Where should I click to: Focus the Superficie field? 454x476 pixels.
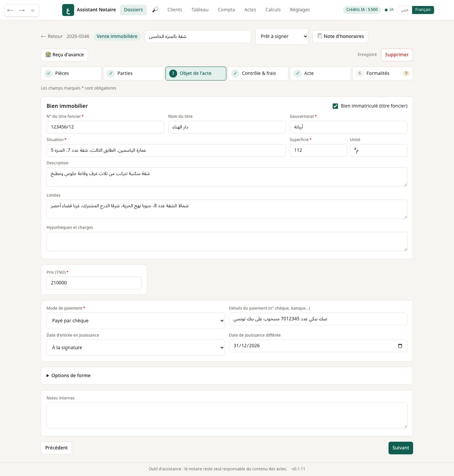coord(318,150)
